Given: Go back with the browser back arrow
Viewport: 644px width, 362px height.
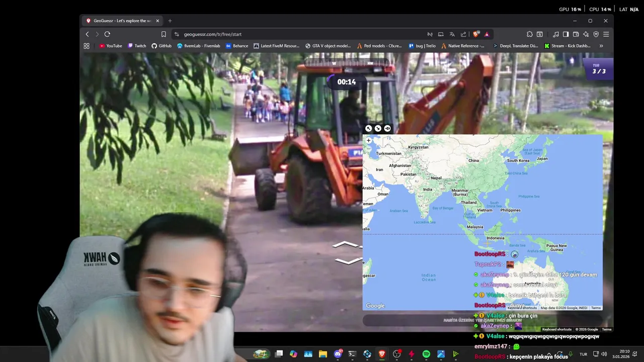Looking at the screenshot, I should pyautogui.click(x=87, y=34).
